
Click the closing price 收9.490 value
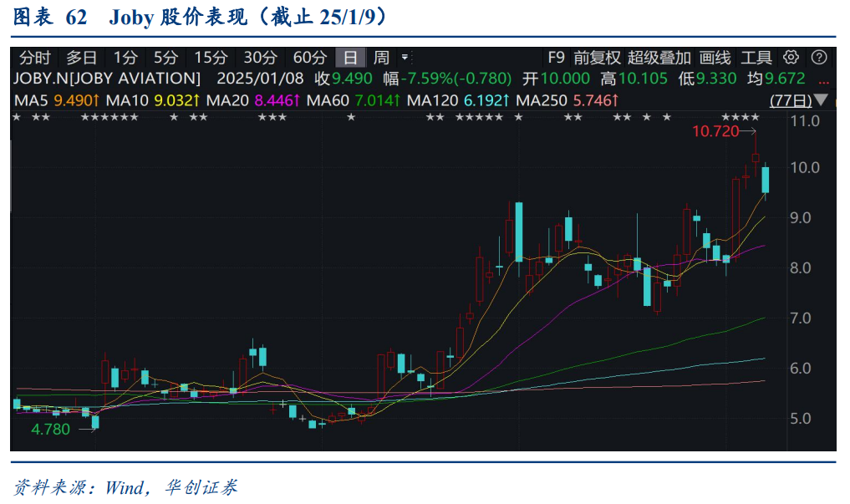pyautogui.click(x=344, y=79)
